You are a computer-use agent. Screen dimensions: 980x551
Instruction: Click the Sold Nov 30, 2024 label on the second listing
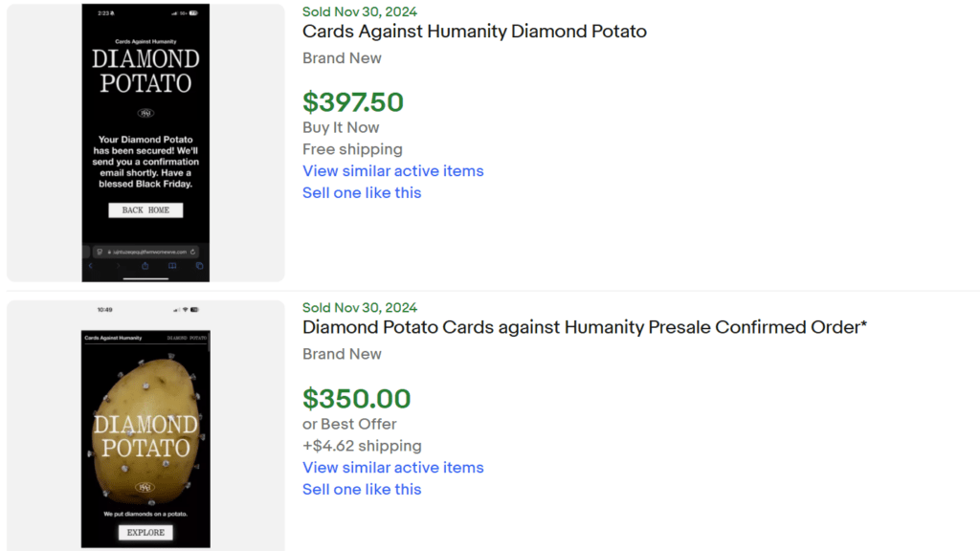(359, 308)
